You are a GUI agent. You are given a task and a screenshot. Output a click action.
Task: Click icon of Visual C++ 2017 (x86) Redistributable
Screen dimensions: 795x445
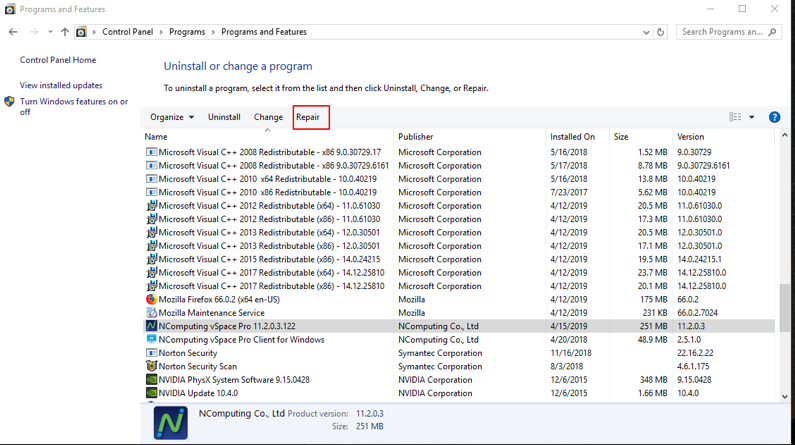(x=151, y=286)
